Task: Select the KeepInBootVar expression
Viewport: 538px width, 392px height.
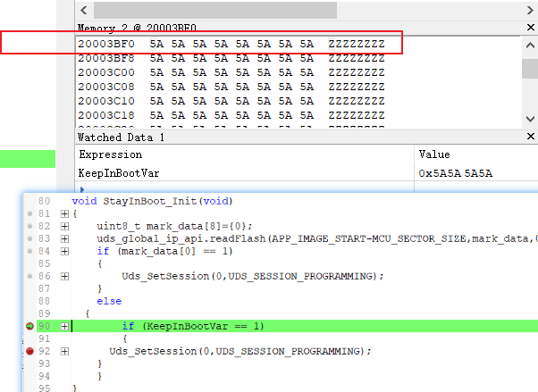Action: coord(119,173)
